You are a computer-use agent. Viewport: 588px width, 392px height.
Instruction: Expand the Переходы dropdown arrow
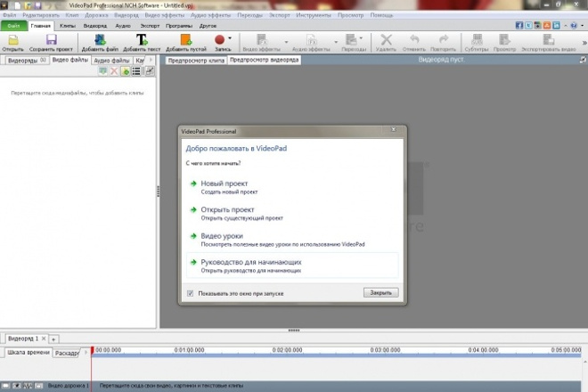[361, 38]
